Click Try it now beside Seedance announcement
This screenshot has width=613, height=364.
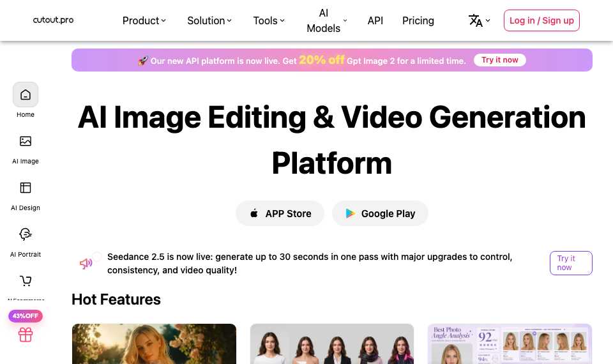pos(571,263)
